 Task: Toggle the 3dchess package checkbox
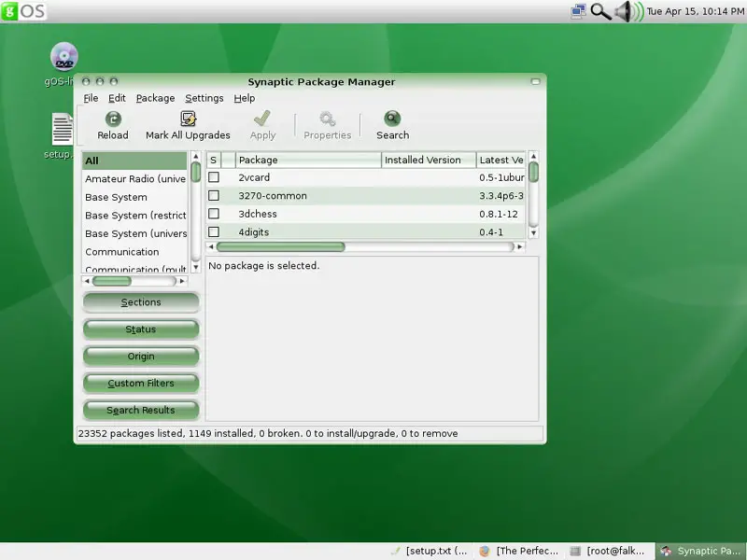tap(214, 214)
